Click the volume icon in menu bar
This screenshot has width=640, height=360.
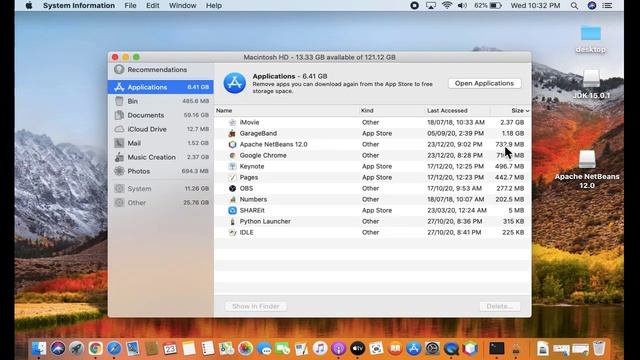click(462, 6)
